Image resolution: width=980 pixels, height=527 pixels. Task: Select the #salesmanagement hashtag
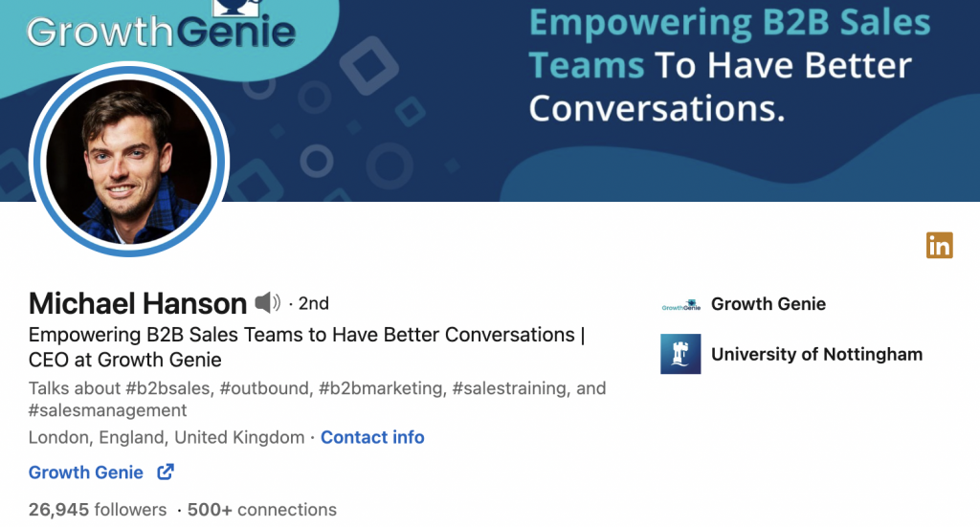click(x=107, y=410)
